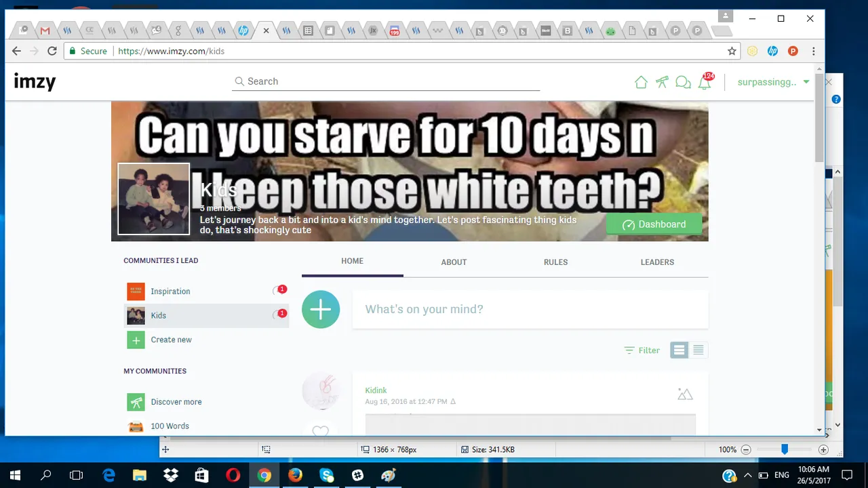Image resolution: width=868 pixels, height=488 pixels.
Task: Adjust the zoom slider at 100%
Action: 785,449
